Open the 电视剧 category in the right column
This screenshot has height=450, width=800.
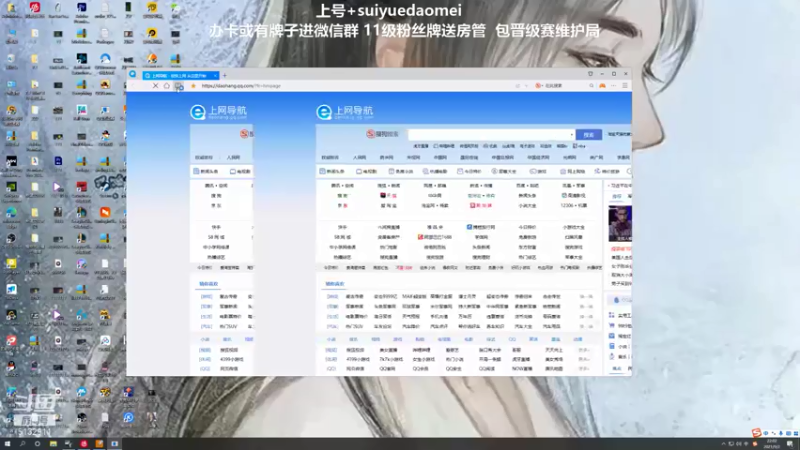tap(367, 171)
